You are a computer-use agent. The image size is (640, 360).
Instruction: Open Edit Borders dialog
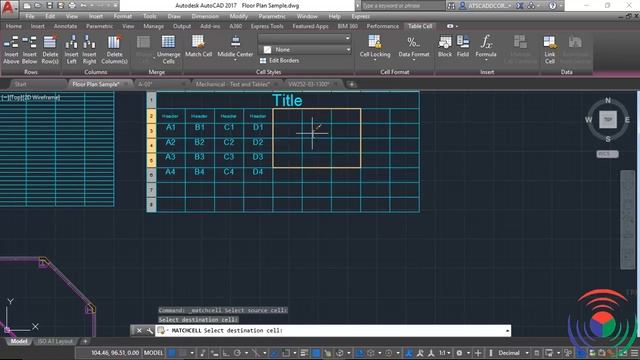pyautogui.click(x=280, y=60)
